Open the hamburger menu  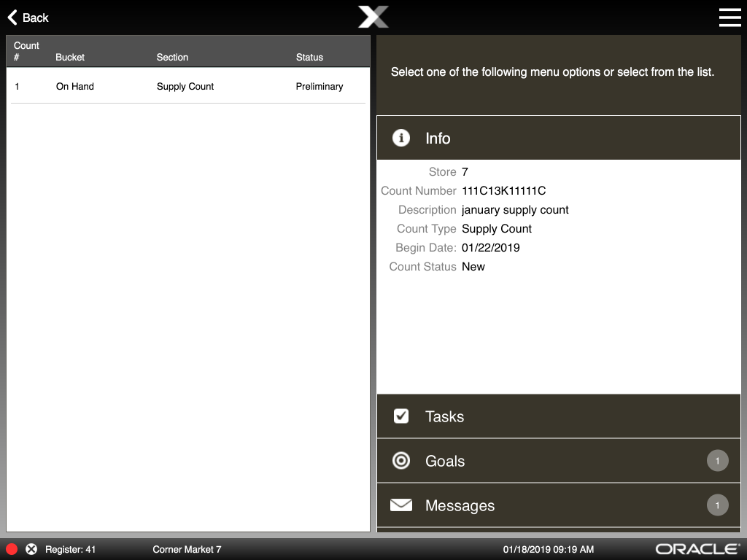(729, 17)
